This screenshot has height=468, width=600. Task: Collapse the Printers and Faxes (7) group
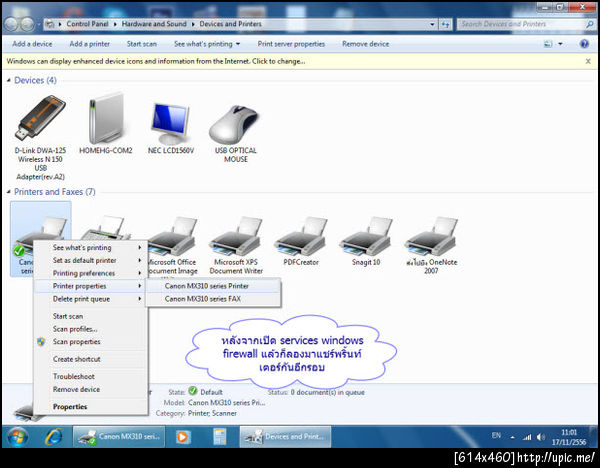click(8, 192)
